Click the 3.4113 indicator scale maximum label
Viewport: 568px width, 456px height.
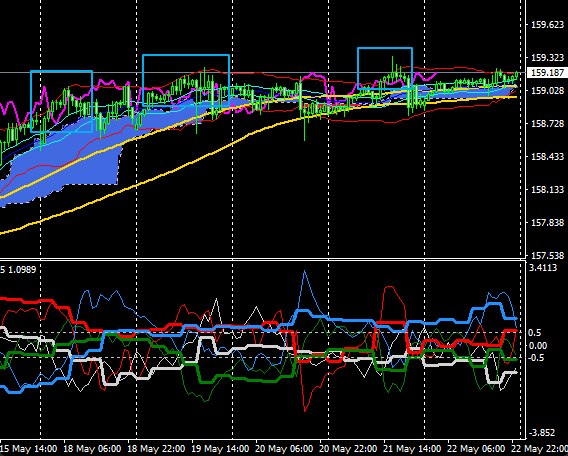(x=543, y=268)
